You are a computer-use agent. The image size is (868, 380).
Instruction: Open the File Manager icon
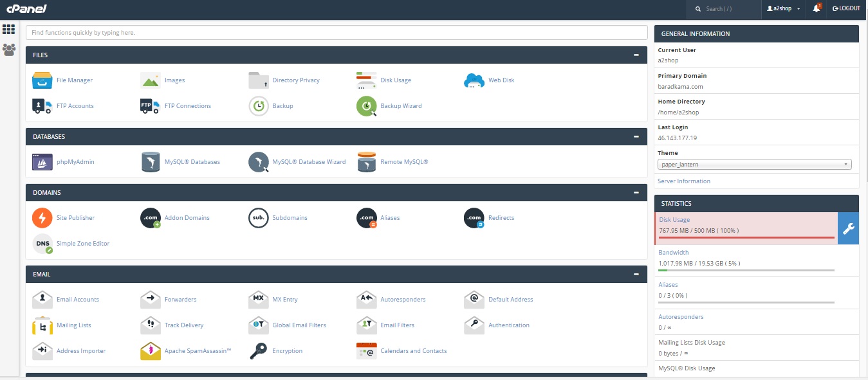click(42, 80)
